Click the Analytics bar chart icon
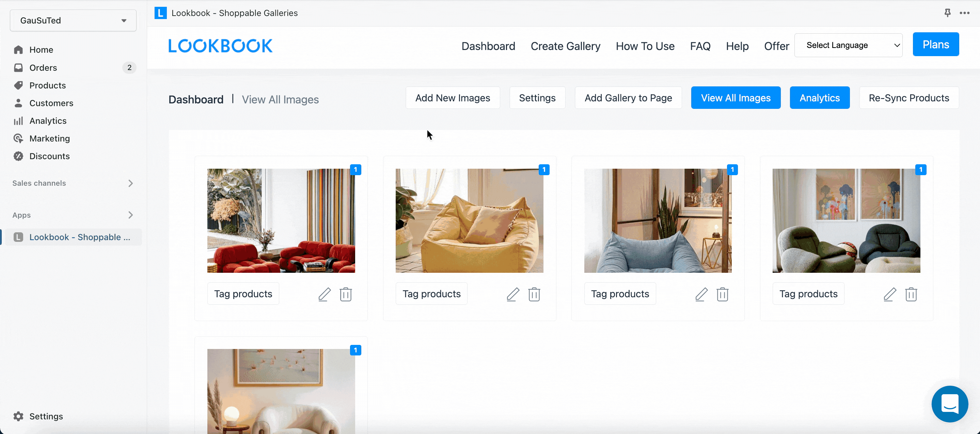The width and height of the screenshot is (980, 434). tap(18, 121)
